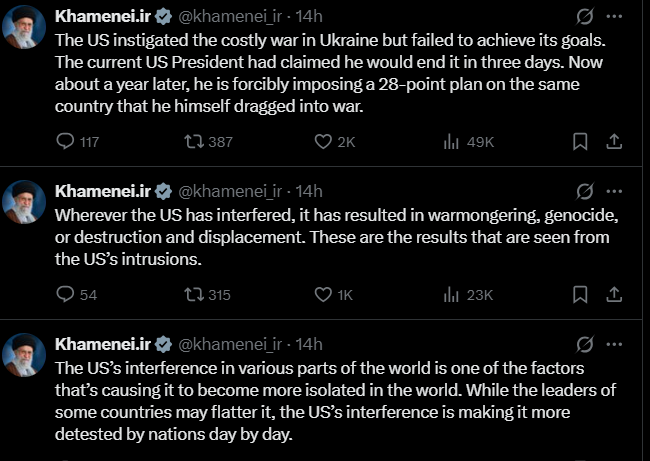Viewport: 650px width, 461px height.
Task: View analytics of the 49K views tweet
Action: pos(451,142)
